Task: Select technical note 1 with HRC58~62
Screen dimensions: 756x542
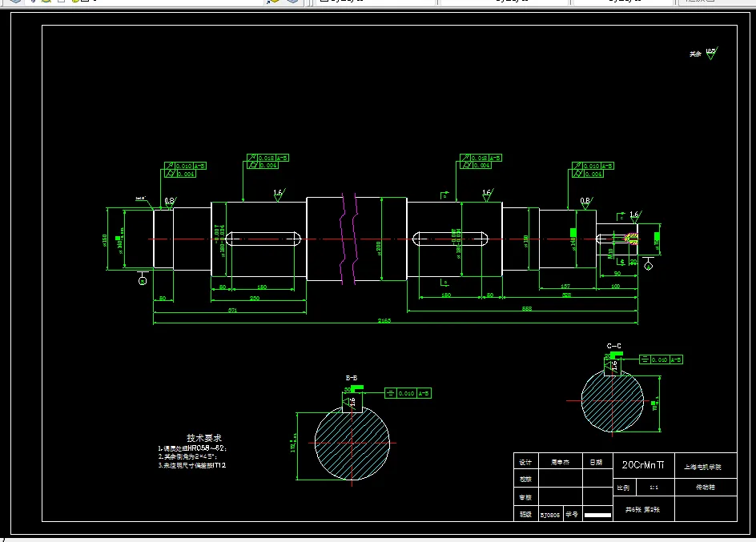Action: (x=192, y=448)
